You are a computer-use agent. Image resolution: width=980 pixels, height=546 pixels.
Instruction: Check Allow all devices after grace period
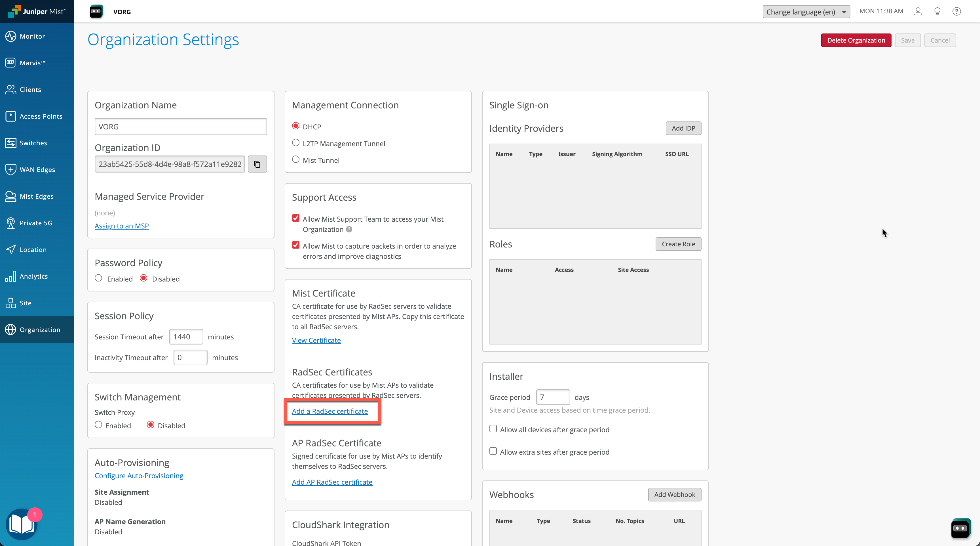click(493, 429)
